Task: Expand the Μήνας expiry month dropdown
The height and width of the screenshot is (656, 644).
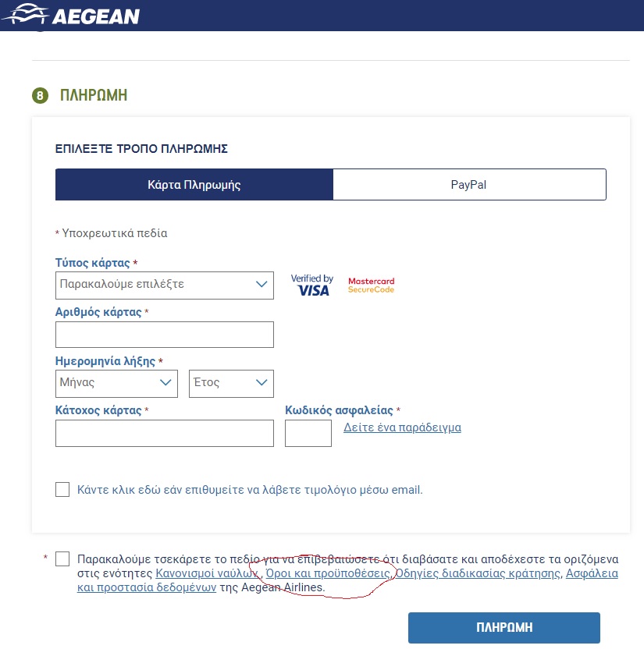Action: (116, 383)
